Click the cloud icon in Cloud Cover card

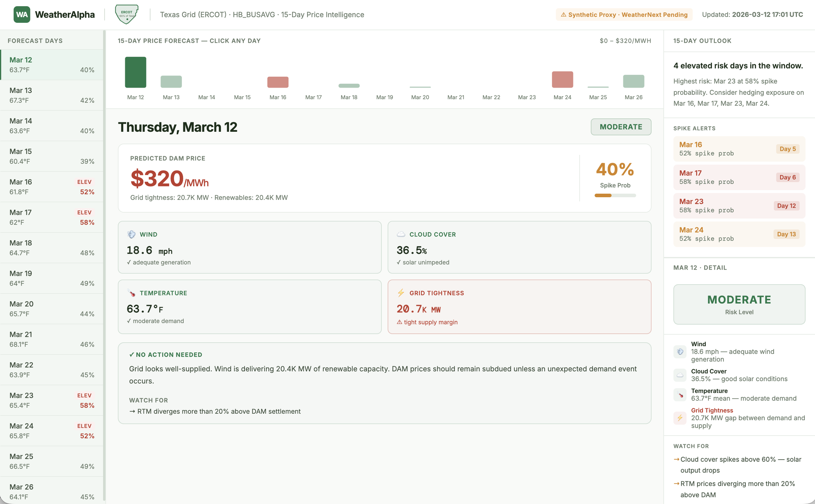tap(401, 234)
